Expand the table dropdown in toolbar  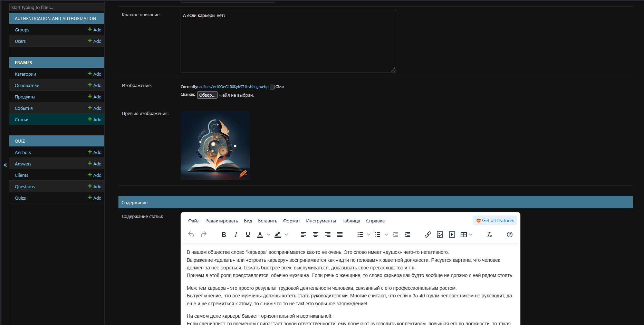click(471, 235)
